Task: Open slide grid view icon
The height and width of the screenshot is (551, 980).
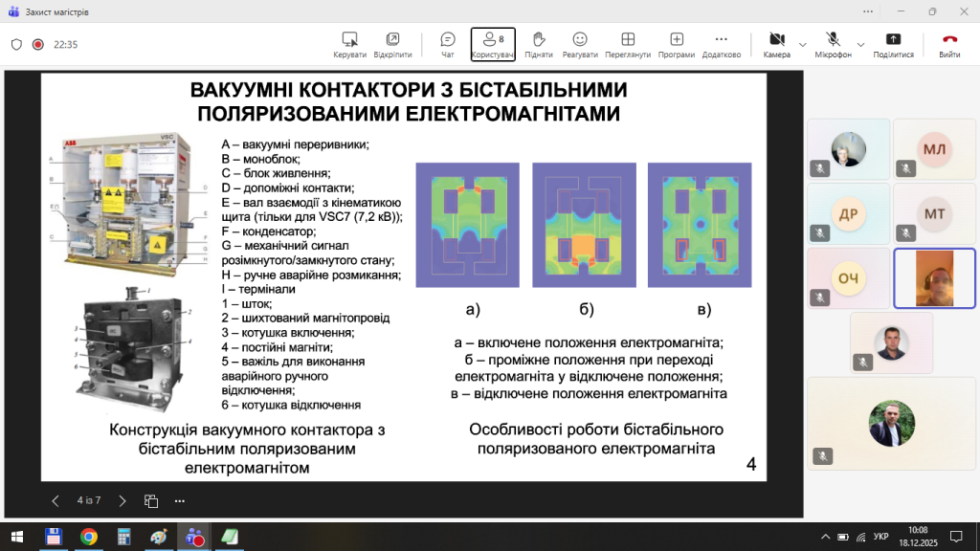Action: [150, 501]
